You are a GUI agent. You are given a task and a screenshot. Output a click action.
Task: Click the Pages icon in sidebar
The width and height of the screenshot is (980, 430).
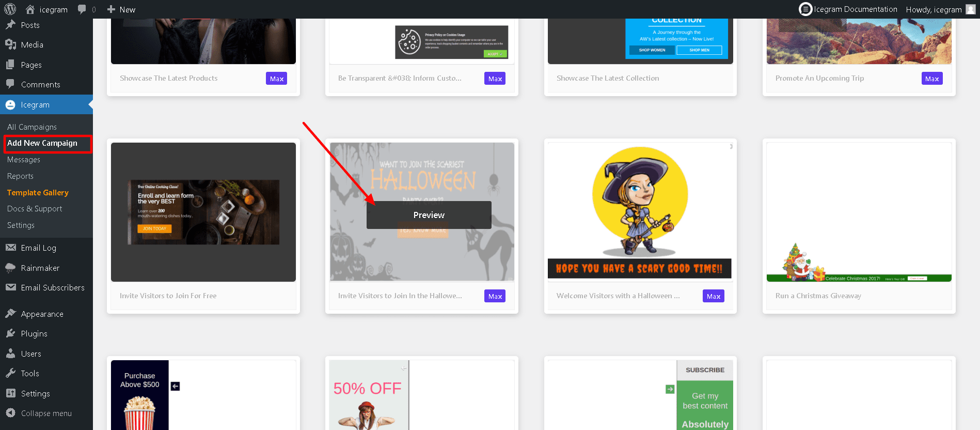[x=10, y=65]
